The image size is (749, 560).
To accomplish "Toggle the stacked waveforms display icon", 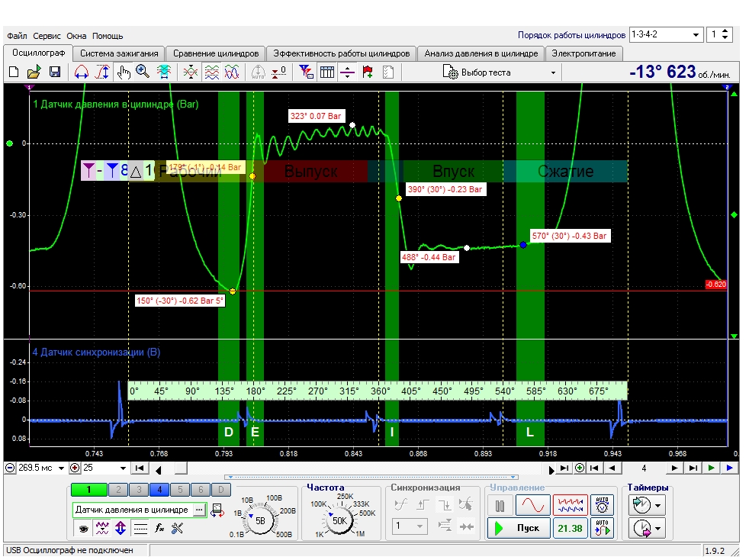I will coord(211,72).
